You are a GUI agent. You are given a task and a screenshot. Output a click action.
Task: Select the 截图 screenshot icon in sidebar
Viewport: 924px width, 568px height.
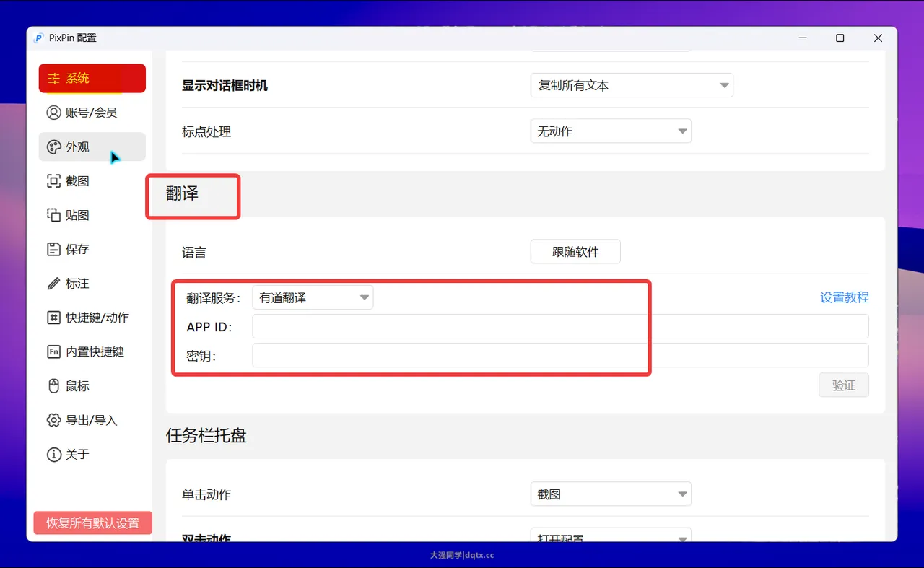point(53,181)
